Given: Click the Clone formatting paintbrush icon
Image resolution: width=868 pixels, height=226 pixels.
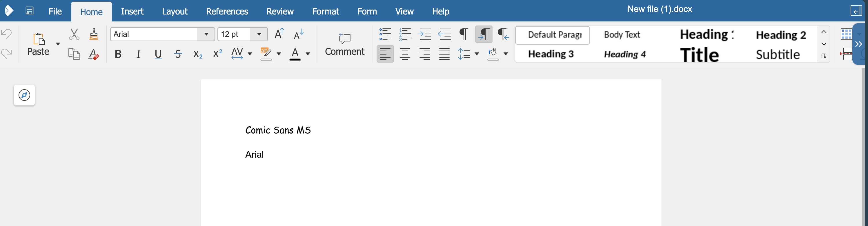Looking at the screenshot, I should [94, 34].
